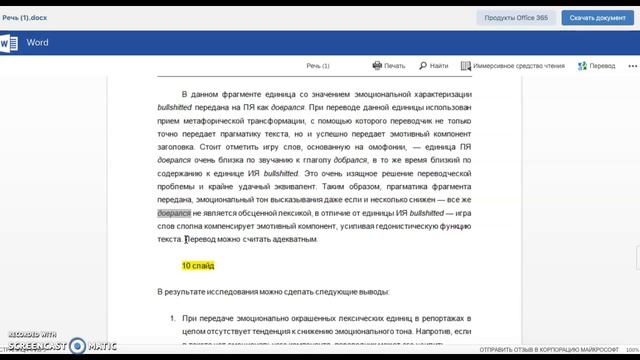Click sentence Перевод можно считать адекватным
640x360 pixels.
(x=251, y=239)
